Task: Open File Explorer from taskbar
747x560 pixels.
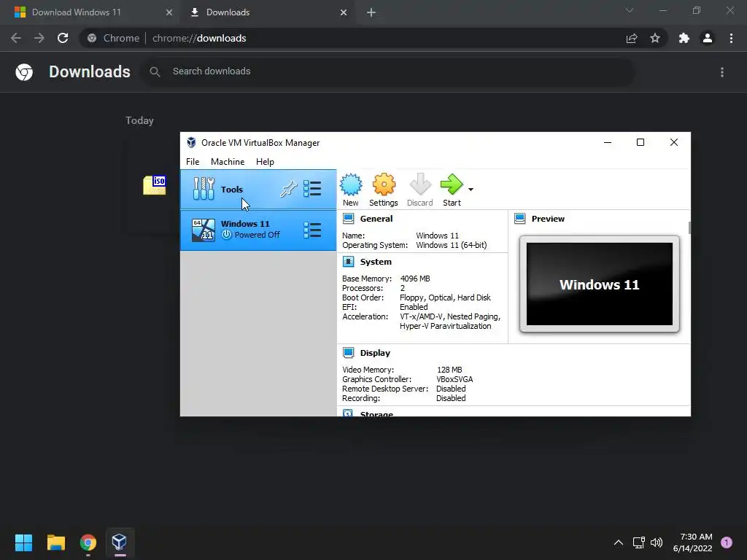Action: pos(55,542)
